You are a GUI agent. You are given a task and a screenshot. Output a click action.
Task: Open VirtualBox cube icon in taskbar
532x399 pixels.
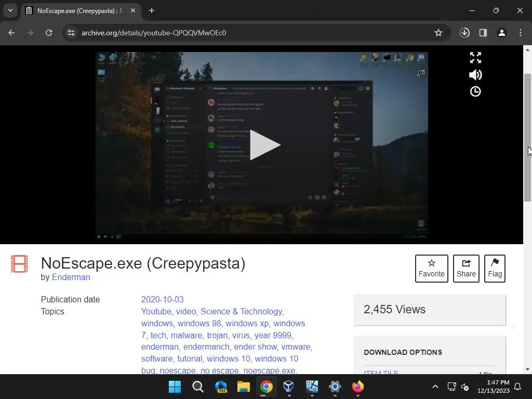click(x=289, y=387)
